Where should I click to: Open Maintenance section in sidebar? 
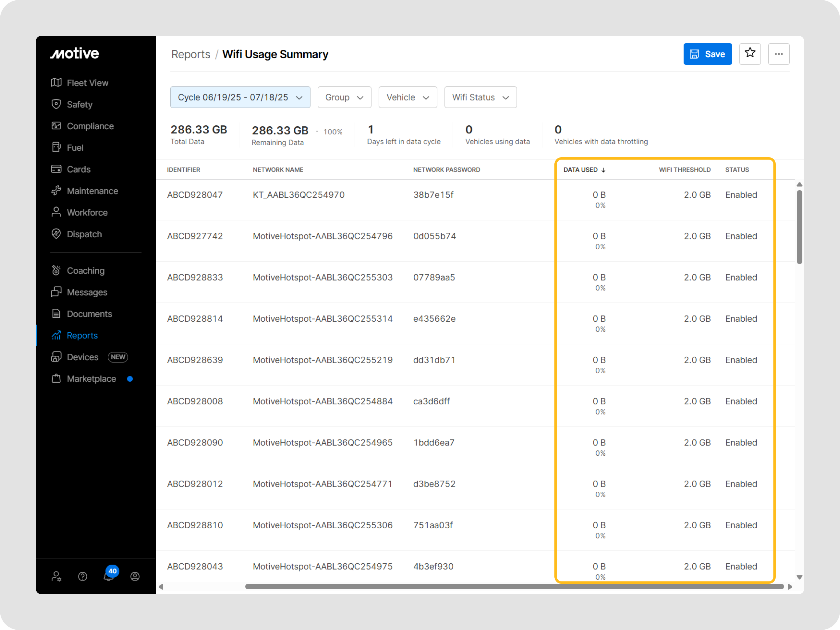(x=92, y=191)
